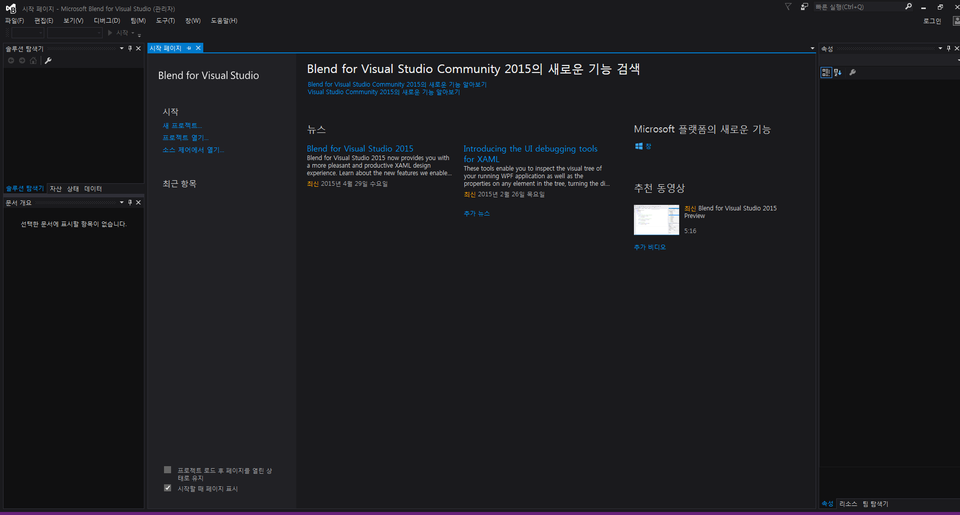Click the Solution Explorer forward arrow icon
Image resolution: width=960 pixels, height=515 pixels.
tap(22, 61)
